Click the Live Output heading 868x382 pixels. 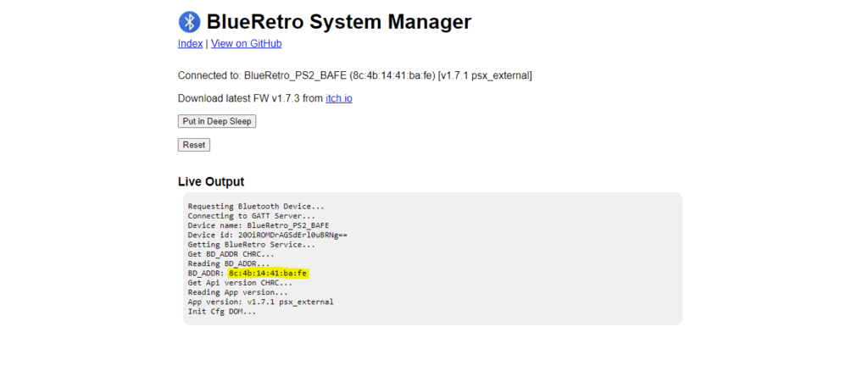[x=211, y=182]
